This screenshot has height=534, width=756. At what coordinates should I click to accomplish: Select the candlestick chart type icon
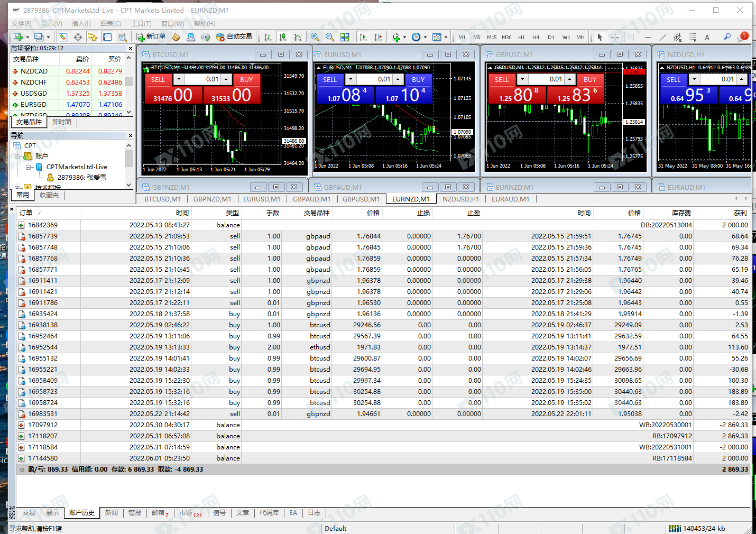click(x=283, y=37)
